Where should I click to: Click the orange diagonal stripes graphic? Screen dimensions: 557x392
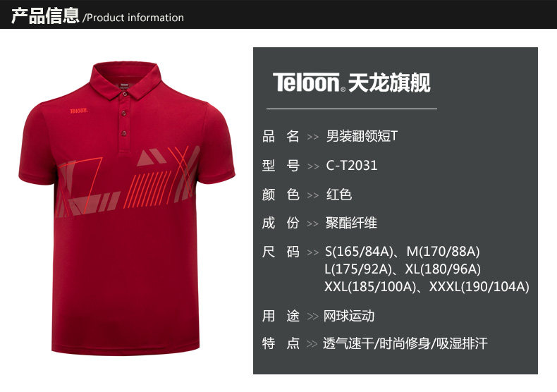(x=147, y=189)
